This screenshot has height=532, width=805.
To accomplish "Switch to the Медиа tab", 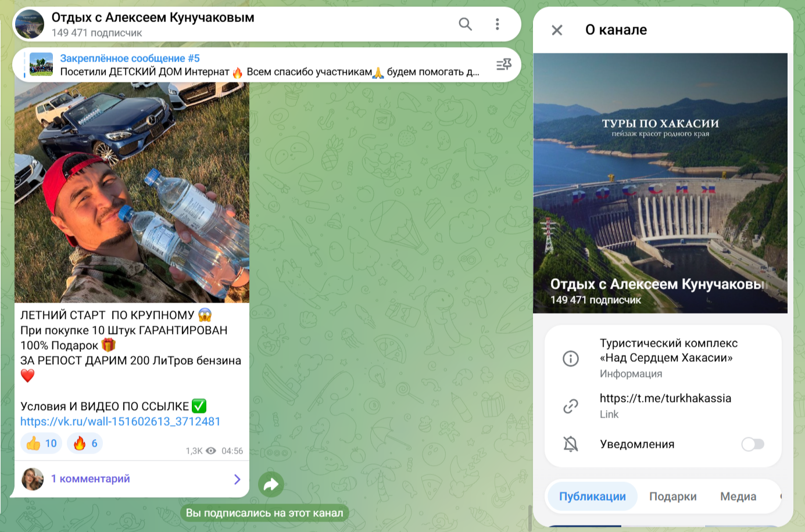I will tap(738, 497).
